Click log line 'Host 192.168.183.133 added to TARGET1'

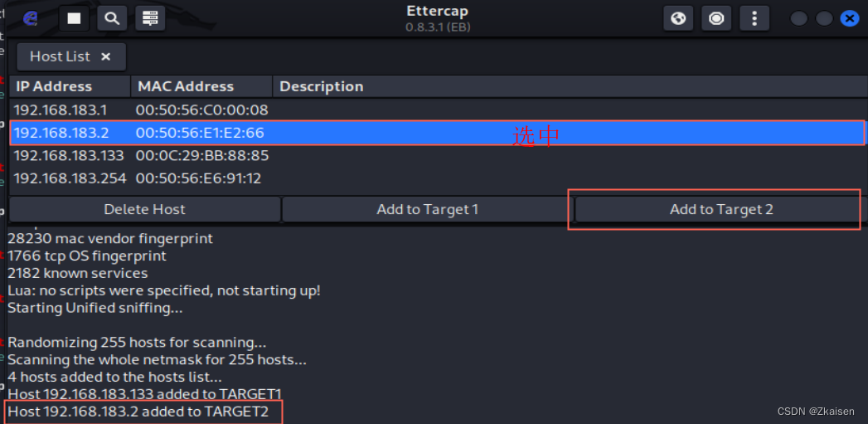145,394
